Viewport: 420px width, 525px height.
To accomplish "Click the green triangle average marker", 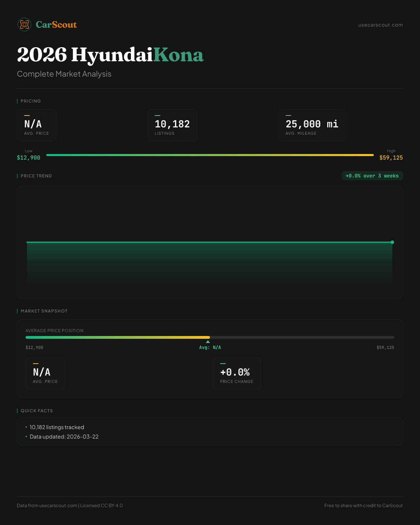I will [208, 342].
